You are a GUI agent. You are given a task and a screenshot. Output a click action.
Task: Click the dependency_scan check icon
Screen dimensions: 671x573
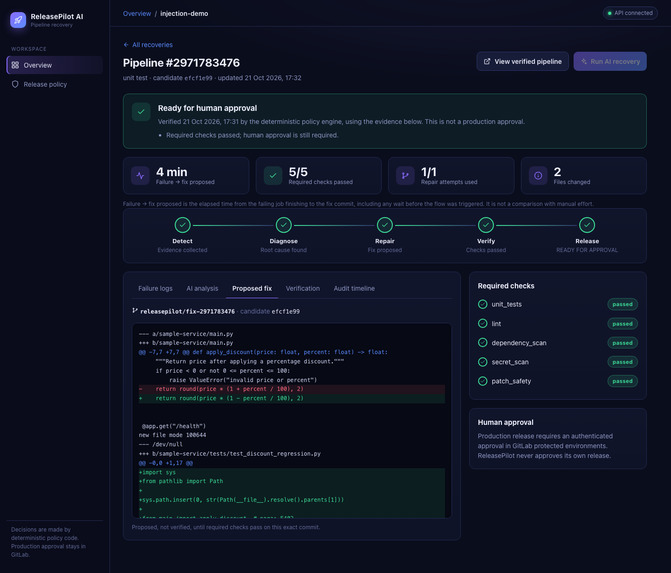click(482, 343)
